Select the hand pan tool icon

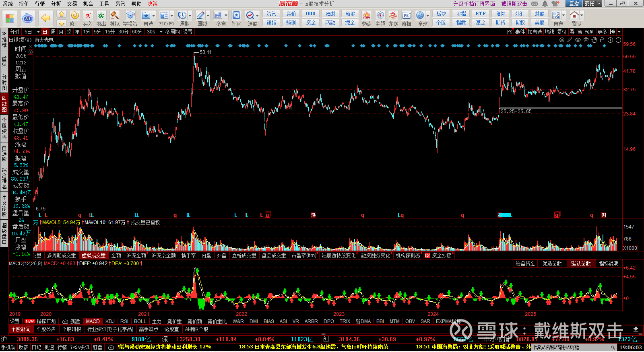pyautogui.click(x=594, y=40)
